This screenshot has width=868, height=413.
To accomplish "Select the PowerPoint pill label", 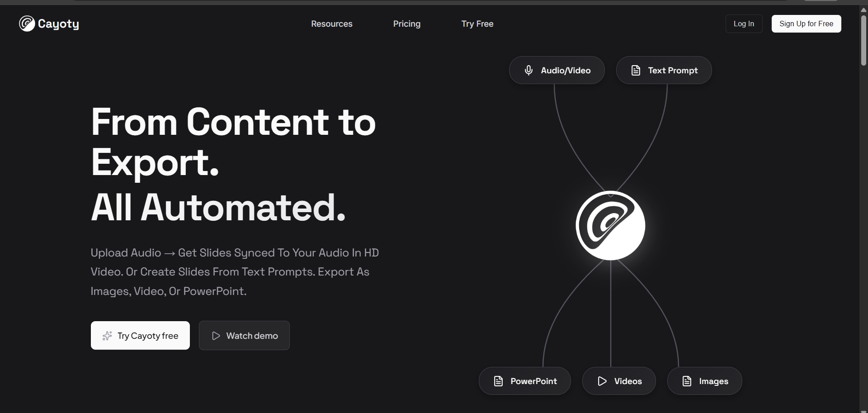I will pos(533,381).
